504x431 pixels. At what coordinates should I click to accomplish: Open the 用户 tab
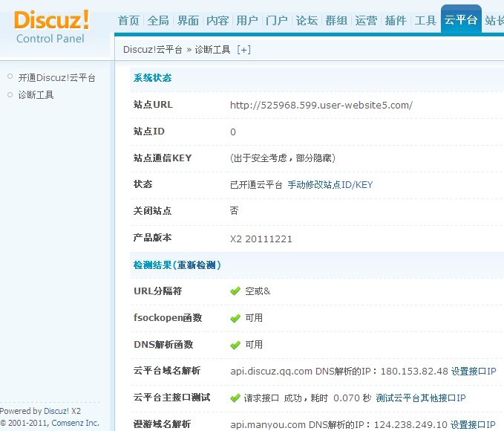click(247, 20)
